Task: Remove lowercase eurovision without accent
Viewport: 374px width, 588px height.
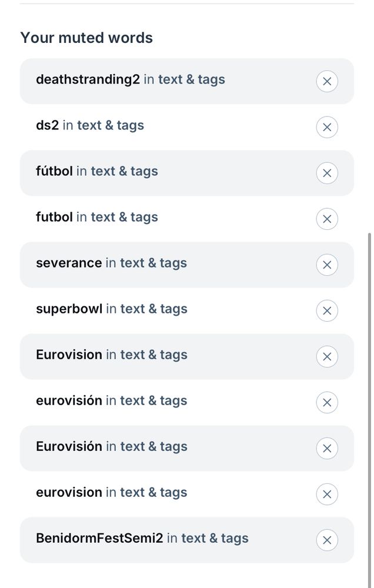Action: point(327,494)
